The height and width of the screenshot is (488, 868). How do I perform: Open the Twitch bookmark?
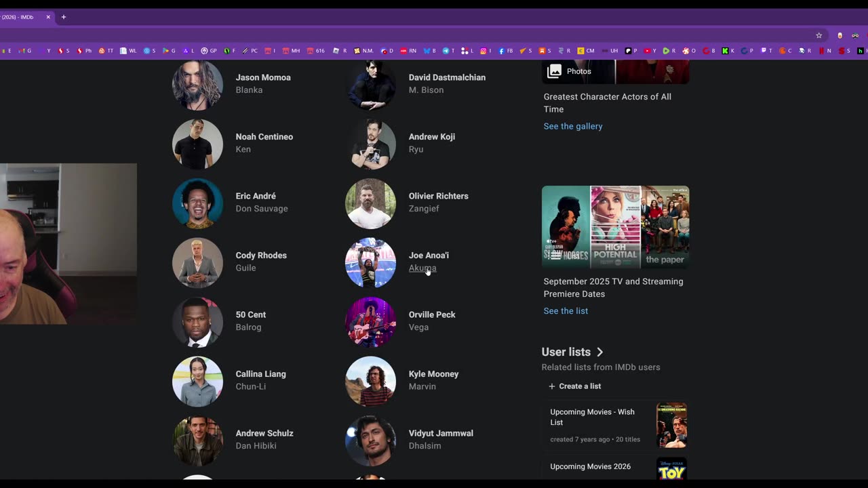pos(766,51)
